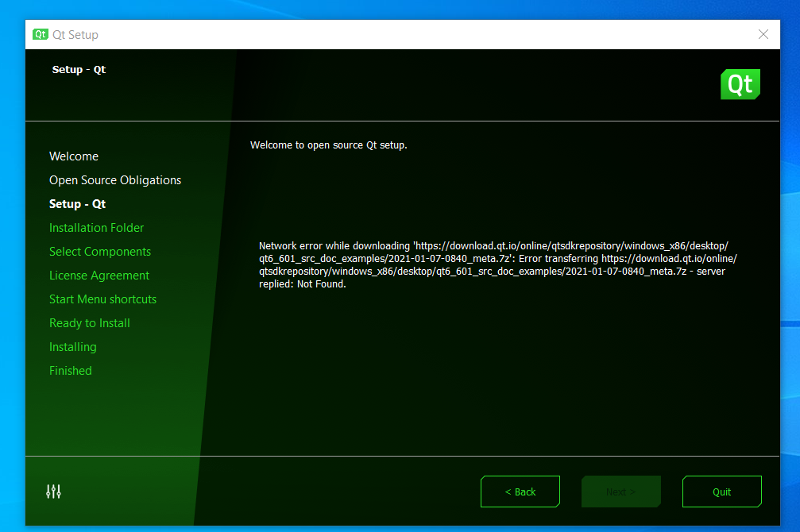Click the network error message text
The width and height of the screenshot is (800, 532).
coord(498,265)
